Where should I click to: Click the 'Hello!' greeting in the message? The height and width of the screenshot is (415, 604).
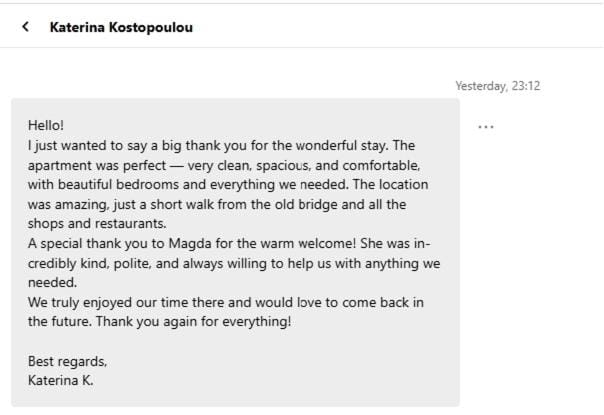[x=46, y=126]
